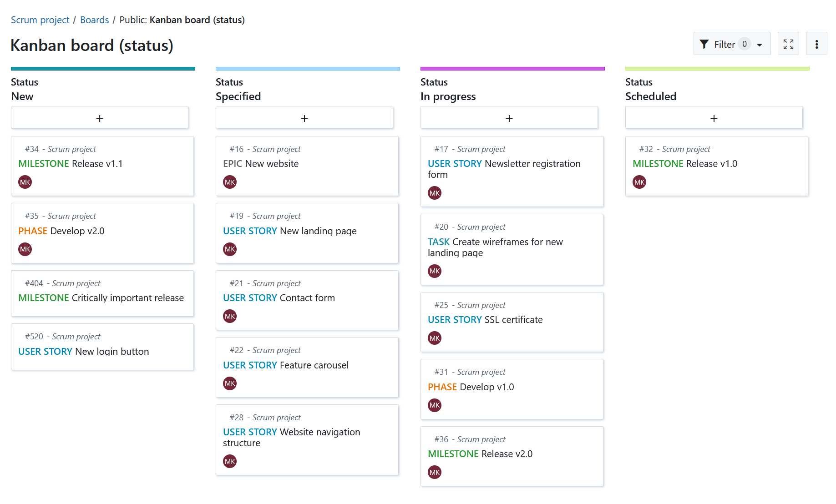
Task: Click the MK avatar on Release v1.1 card
Action: (x=25, y=181)
